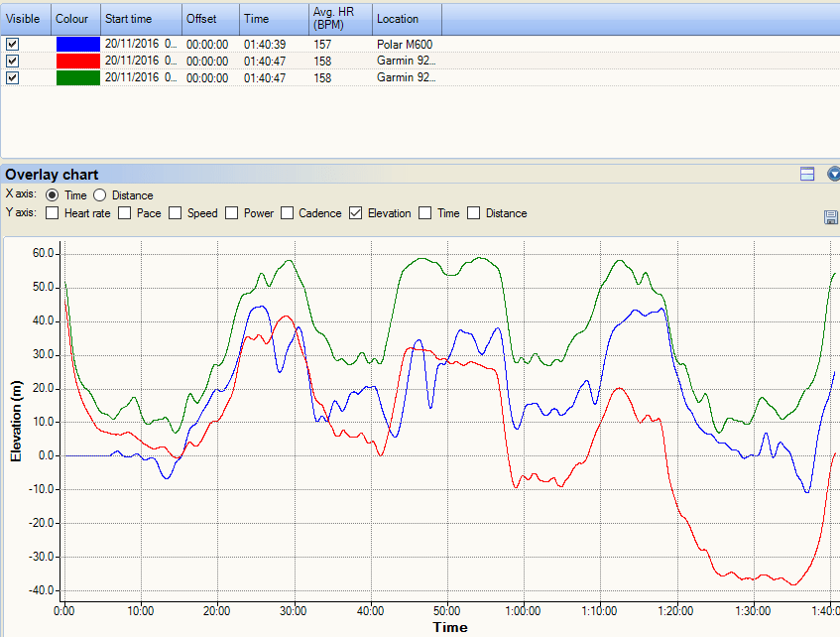840x637 pixels.
Task: Hide the first Garmin 92 activity
Action: [x=12, y=61]
